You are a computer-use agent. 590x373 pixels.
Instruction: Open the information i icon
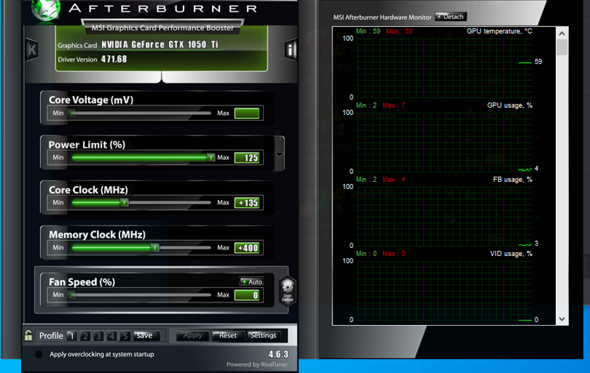[x=290, y=50]
